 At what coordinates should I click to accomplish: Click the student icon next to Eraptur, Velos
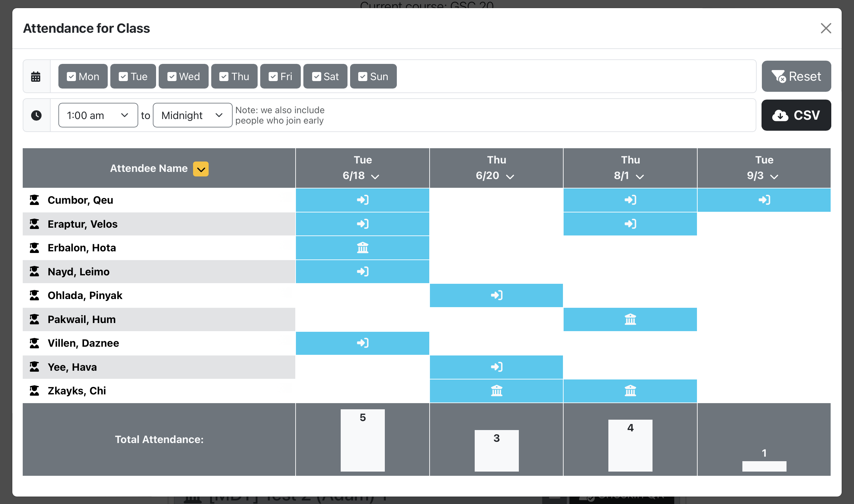(34, 224)
